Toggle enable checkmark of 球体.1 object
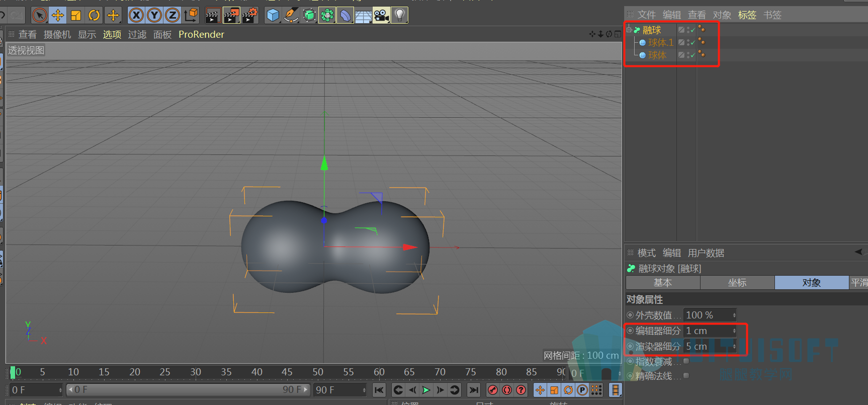The width and height of the screenshot is (868, 405). pyautogui.click(x=692, y=43)
